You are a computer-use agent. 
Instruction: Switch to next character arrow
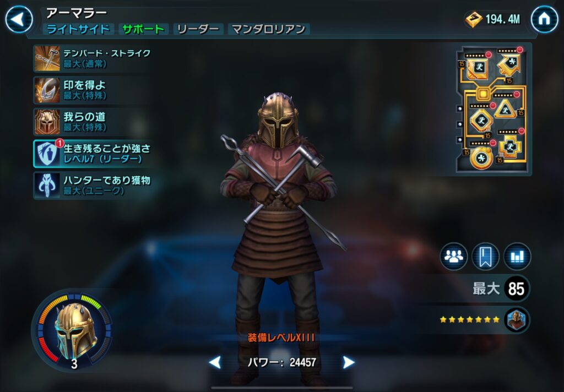348,362
